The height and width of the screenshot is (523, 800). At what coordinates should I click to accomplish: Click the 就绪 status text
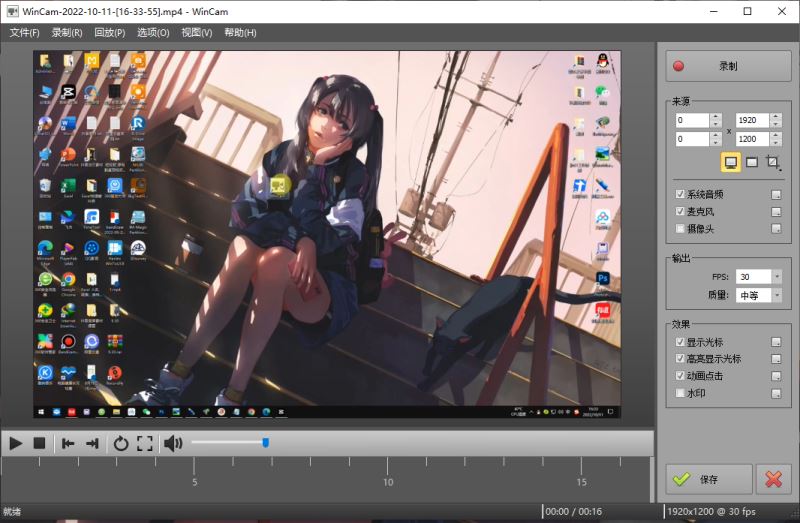12,511
